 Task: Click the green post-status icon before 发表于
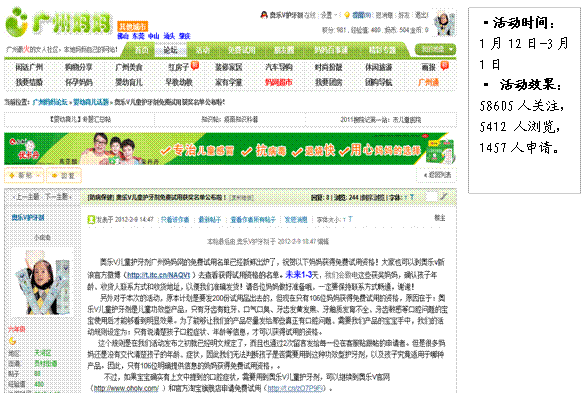[x=91, y=220]
